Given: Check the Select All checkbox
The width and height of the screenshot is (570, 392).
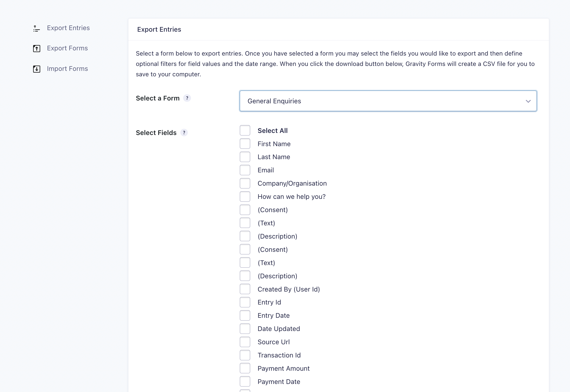Looking at the screenshot, I should tap(245, 130).
